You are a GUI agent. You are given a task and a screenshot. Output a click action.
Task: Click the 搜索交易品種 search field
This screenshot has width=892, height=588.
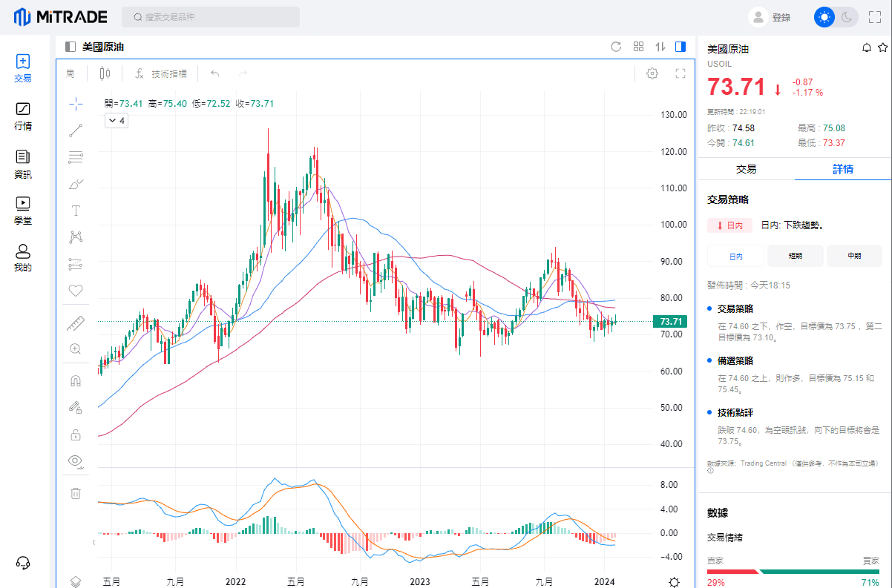[x=211, y=17]
